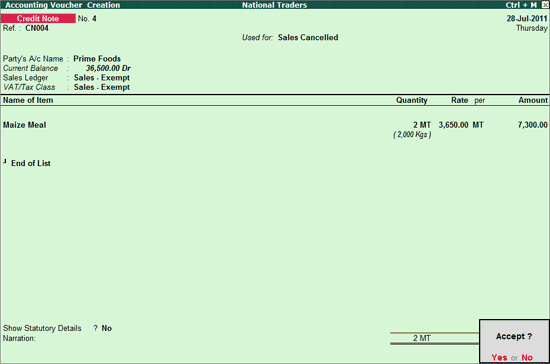Click the per unit MT field

tap(478, 125)
